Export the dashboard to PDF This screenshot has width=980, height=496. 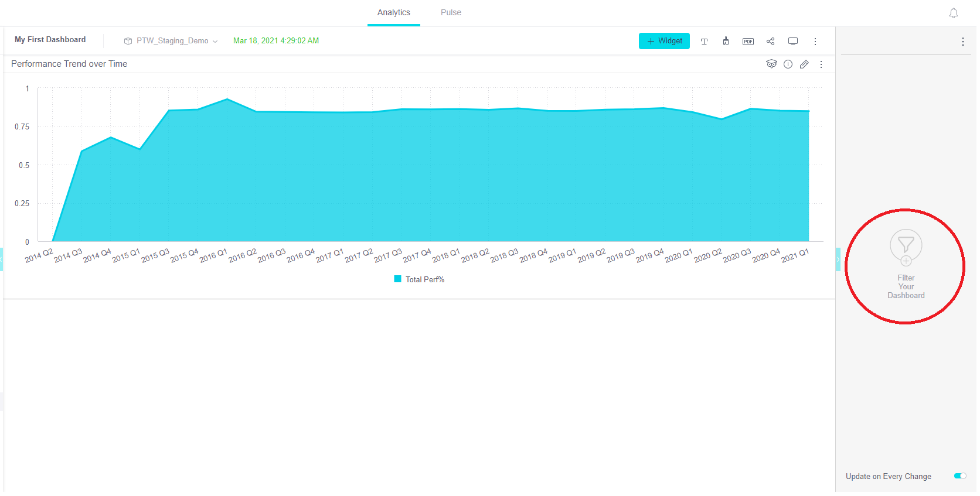point(748,42)
